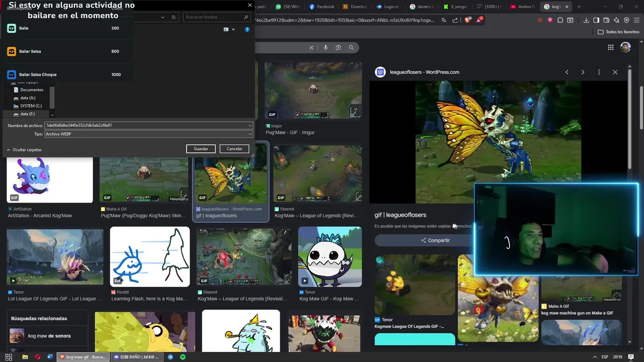Click the Baile reward icon

[12, 28]
